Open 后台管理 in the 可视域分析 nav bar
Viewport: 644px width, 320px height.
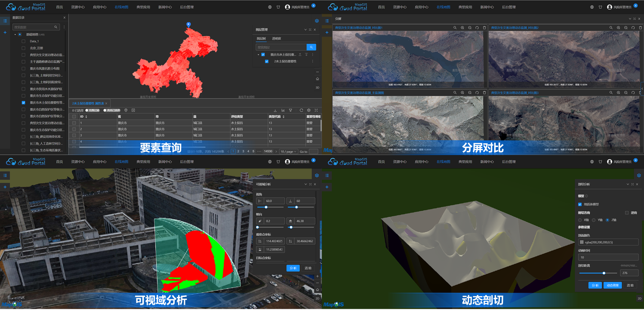coord(187,162)
